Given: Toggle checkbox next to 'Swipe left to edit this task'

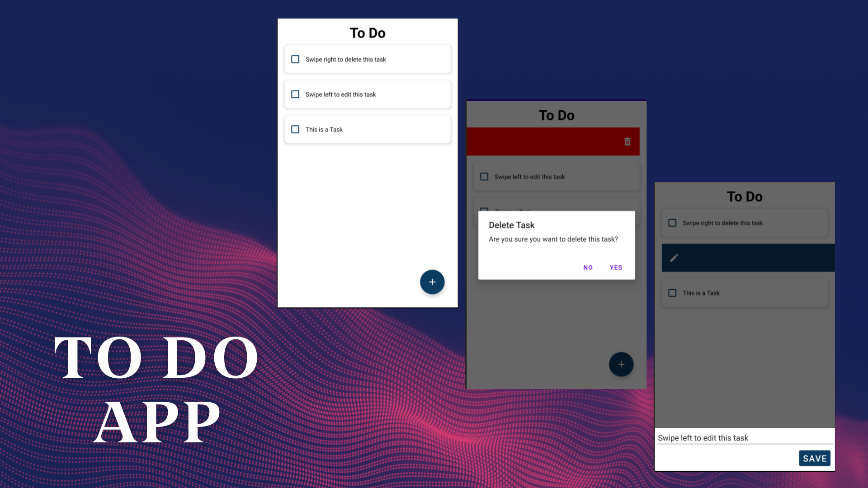Looking at the screenshot, I should pos(295,94).
